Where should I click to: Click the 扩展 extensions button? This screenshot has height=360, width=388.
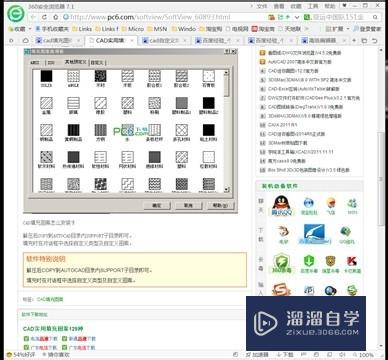[x=334, y=29]
